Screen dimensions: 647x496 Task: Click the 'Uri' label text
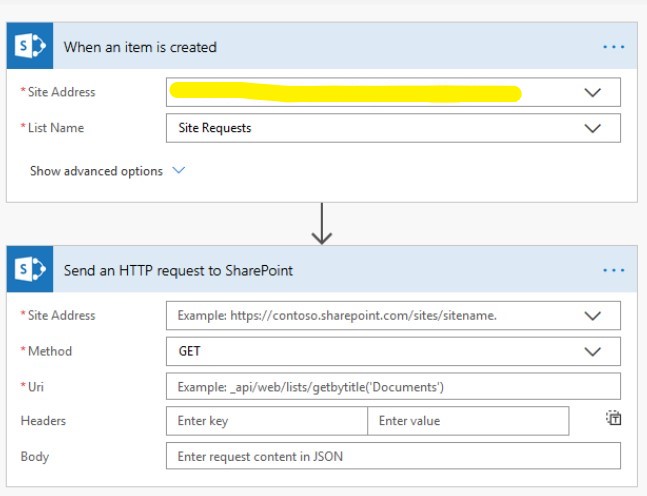point(36,387)
